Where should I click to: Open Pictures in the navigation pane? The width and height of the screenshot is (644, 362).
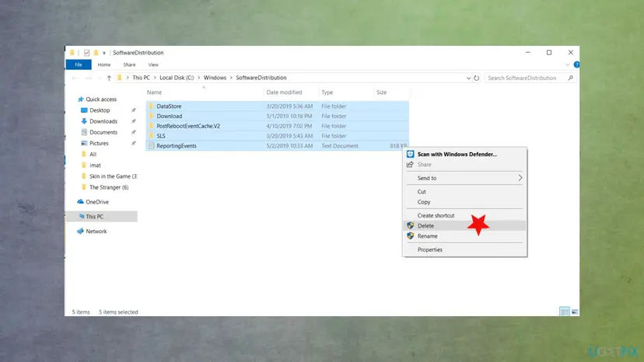[x=99, y=143]
